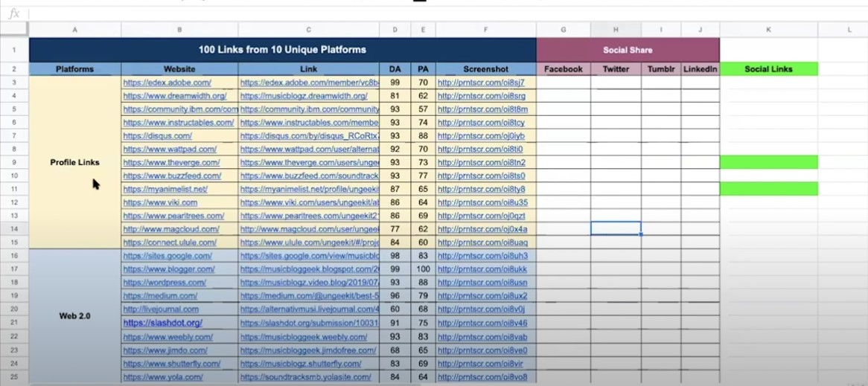
Task: Click the select-all corner box
Action: tap(14, 29)
